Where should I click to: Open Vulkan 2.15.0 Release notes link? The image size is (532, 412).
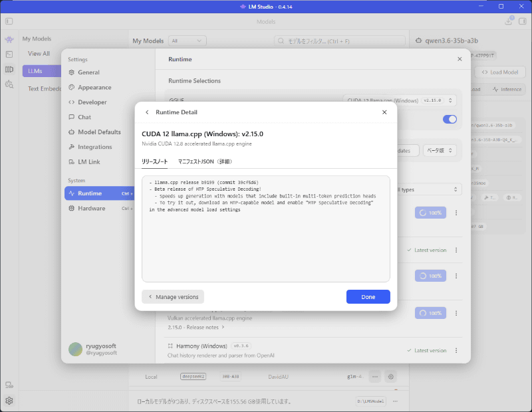coord(196,327)
